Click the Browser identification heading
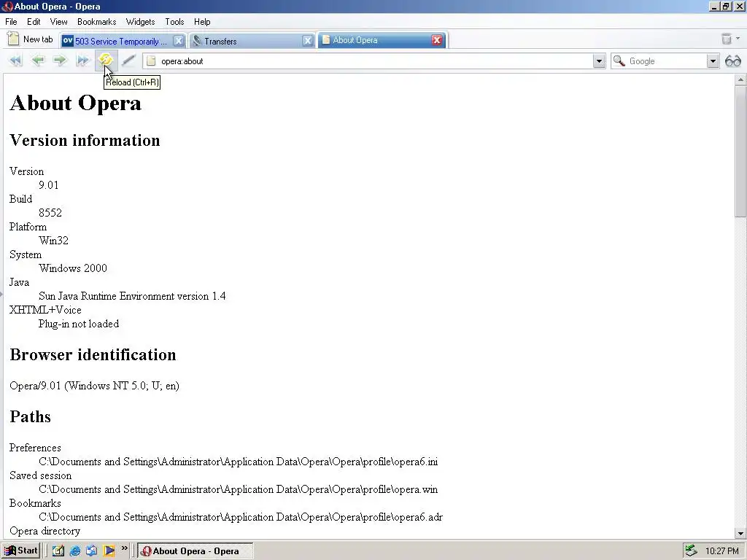Viewport: 747px width, 560px height. pos(93,354)
